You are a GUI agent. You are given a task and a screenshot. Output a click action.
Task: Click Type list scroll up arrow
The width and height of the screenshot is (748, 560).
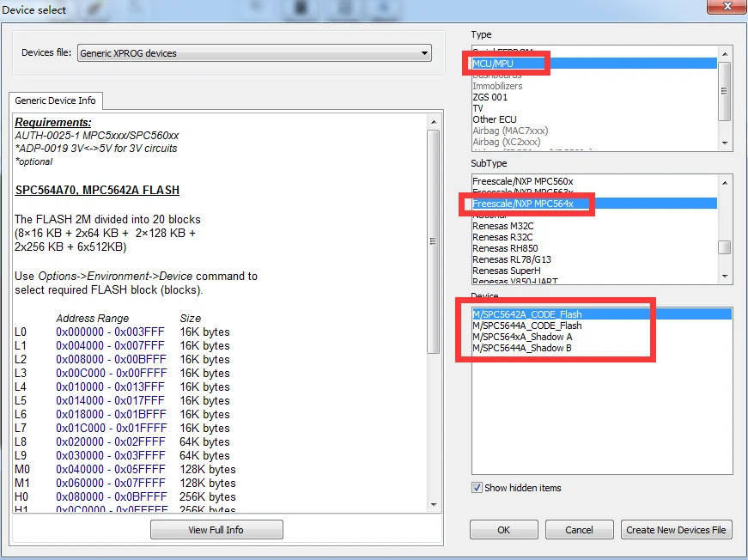point(725,54)
